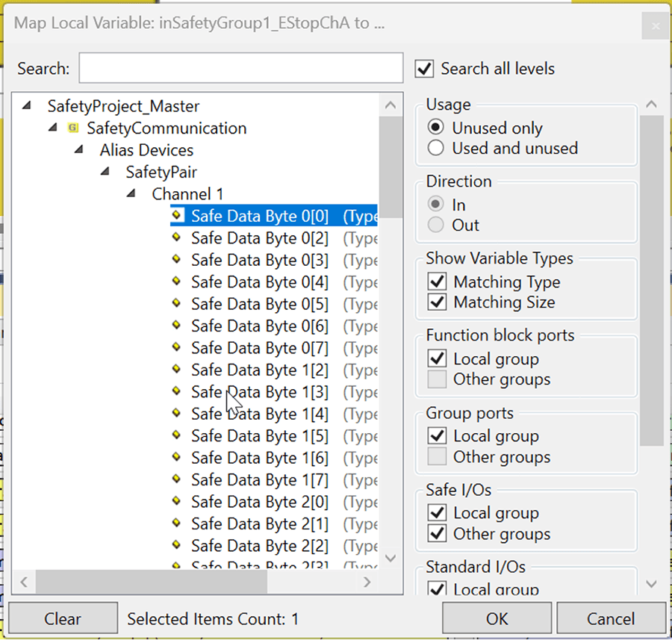Click the diamond icon beside Safe Data Byte 1[7]
This screenshot has height=640, width=672.
tap(176, 479)
